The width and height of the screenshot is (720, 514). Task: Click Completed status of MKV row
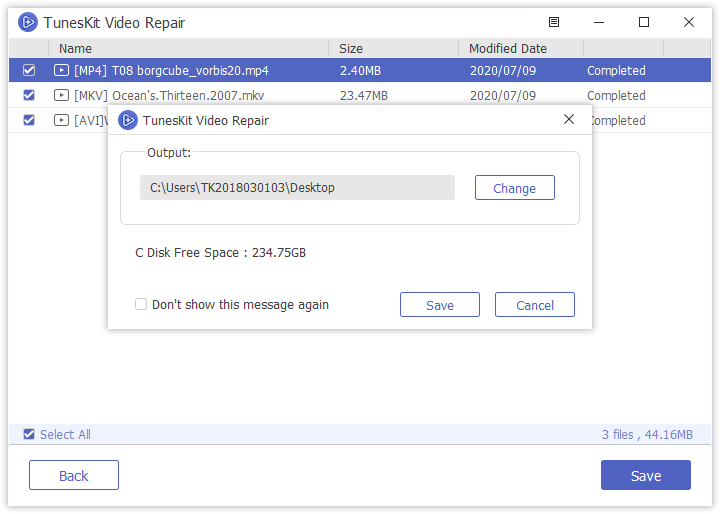616,96
